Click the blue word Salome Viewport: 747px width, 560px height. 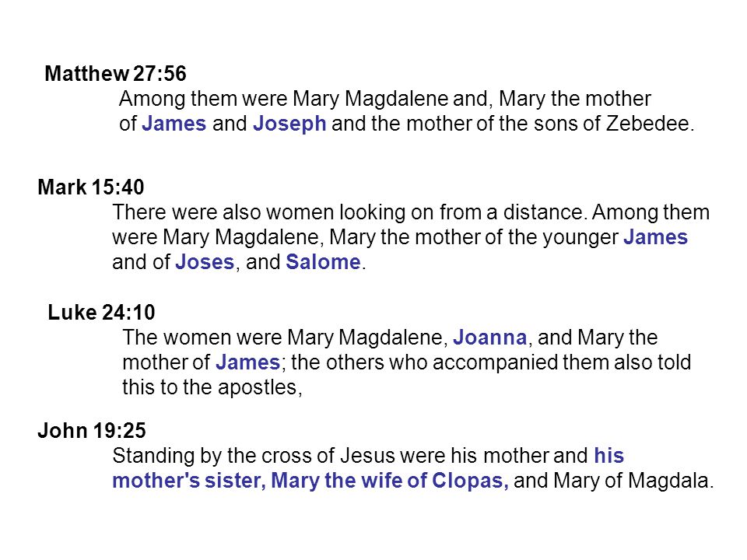pyautogui.click(x=323, y=262)
